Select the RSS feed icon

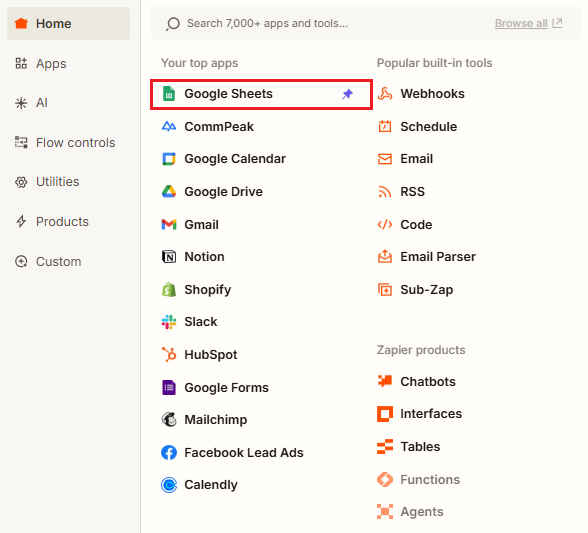click(x=385, y=192)
